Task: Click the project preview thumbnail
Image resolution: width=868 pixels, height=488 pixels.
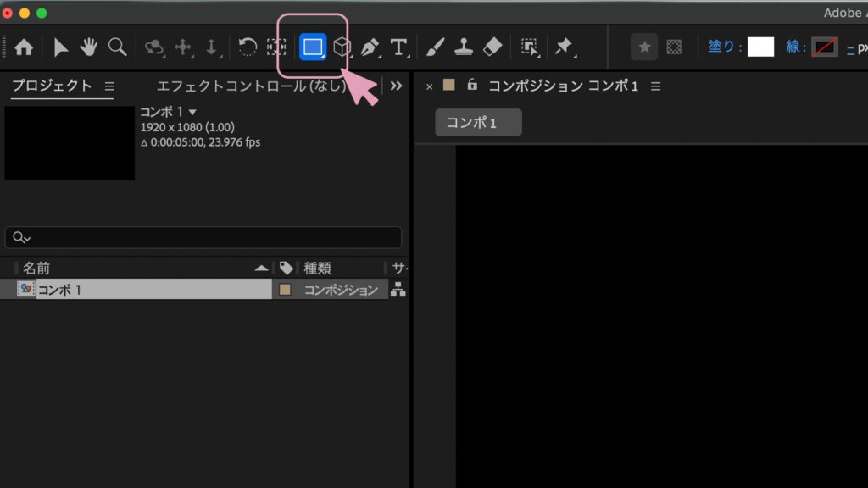Action: click(x=70, y=142)
